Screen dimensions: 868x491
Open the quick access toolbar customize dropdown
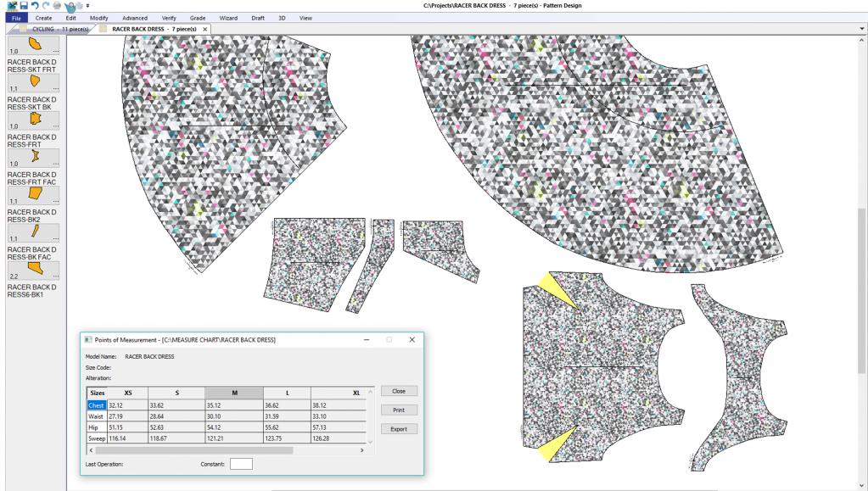tap(87, 7)
